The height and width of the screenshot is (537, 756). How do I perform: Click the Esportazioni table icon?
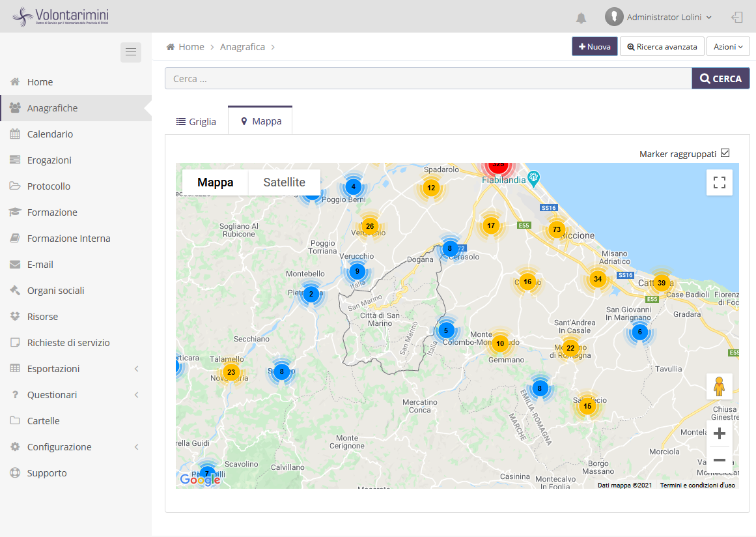(x=15, y=369)
